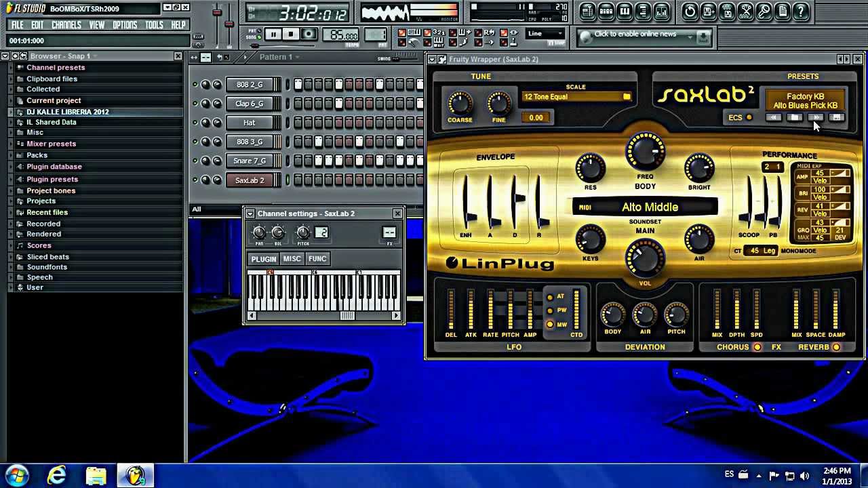
Task: Stop playback in transport panel
Action: pyautogui.click(x=291, y=34)
